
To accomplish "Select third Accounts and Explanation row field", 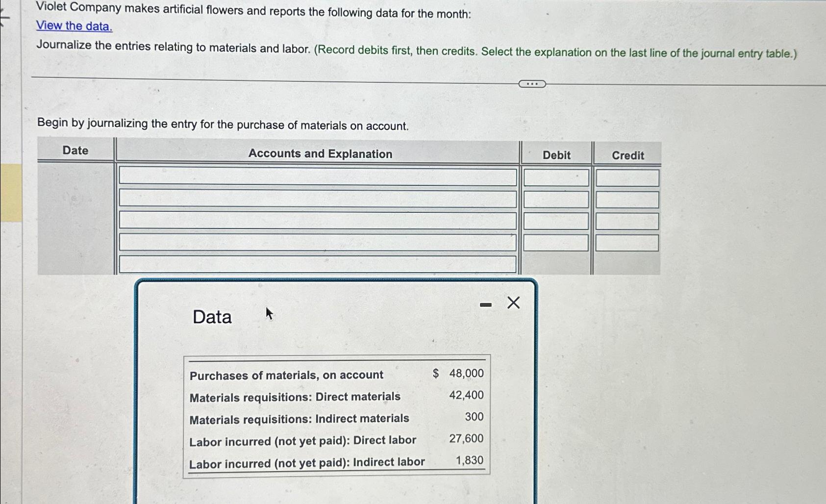I will (318, 220).
